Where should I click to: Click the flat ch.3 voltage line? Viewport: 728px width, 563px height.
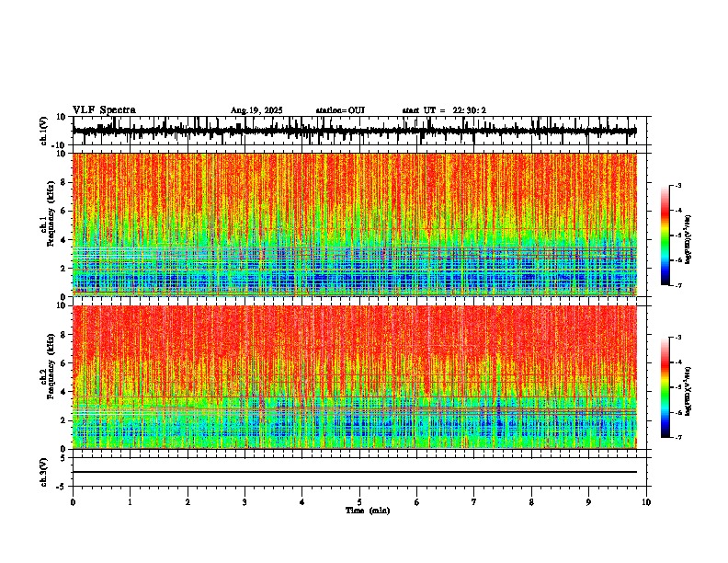355,472
